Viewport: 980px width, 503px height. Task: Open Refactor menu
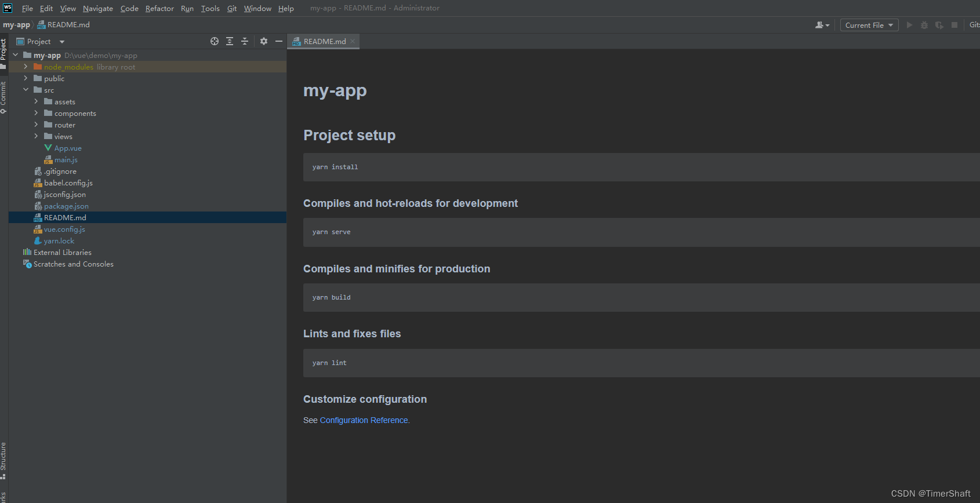pos(159,8)
